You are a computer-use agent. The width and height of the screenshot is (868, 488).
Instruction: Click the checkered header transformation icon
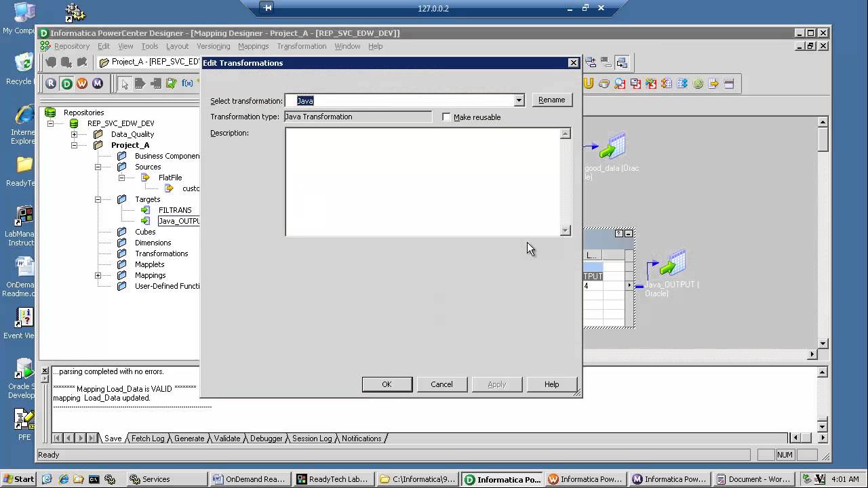click(729, 83)
